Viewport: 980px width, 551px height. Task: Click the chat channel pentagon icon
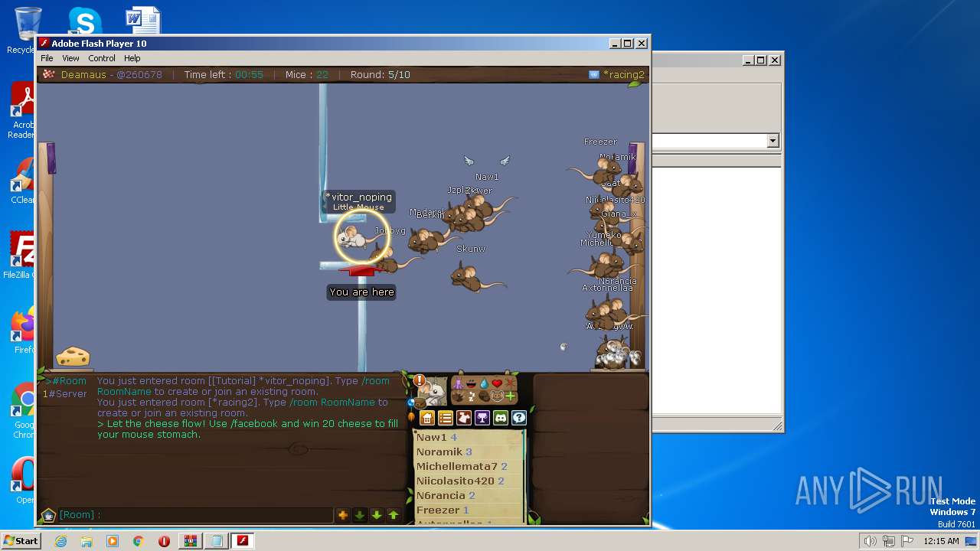pyautogui.click(x=48, y=515)
